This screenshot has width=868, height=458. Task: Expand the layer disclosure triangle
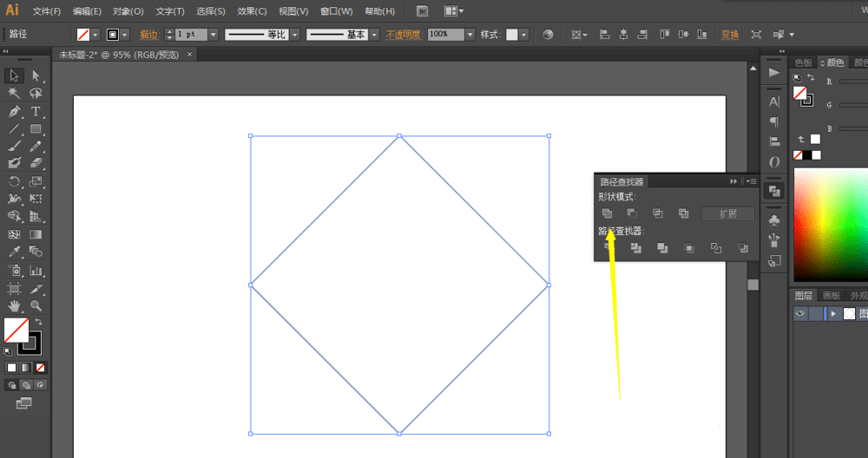[x=833, y=314]
